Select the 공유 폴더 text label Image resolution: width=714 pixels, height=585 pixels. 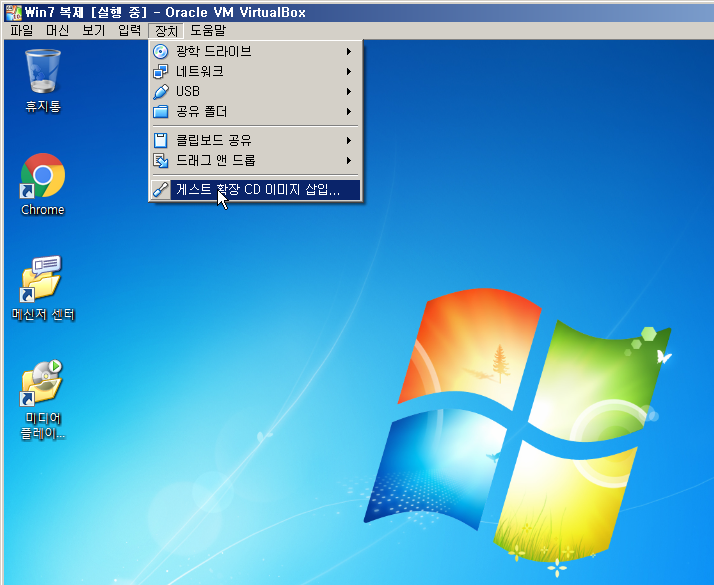tap(201, 112)
